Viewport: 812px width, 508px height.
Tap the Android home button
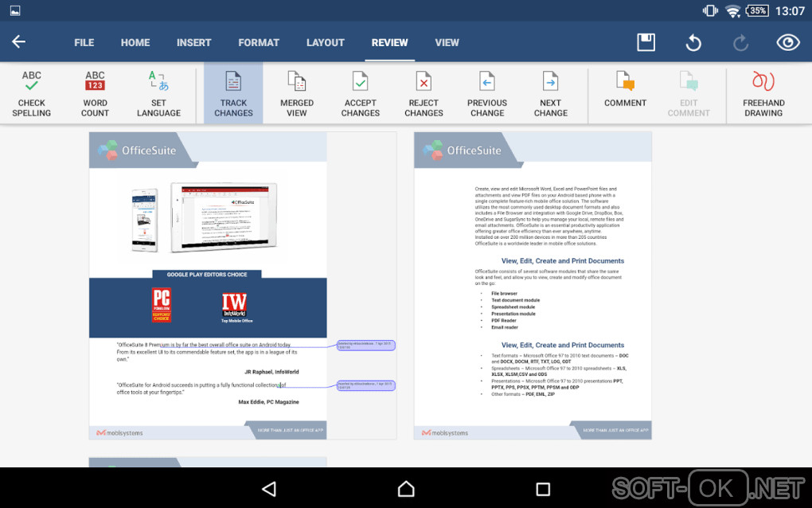pyautogui.click(x=406, y=489)
